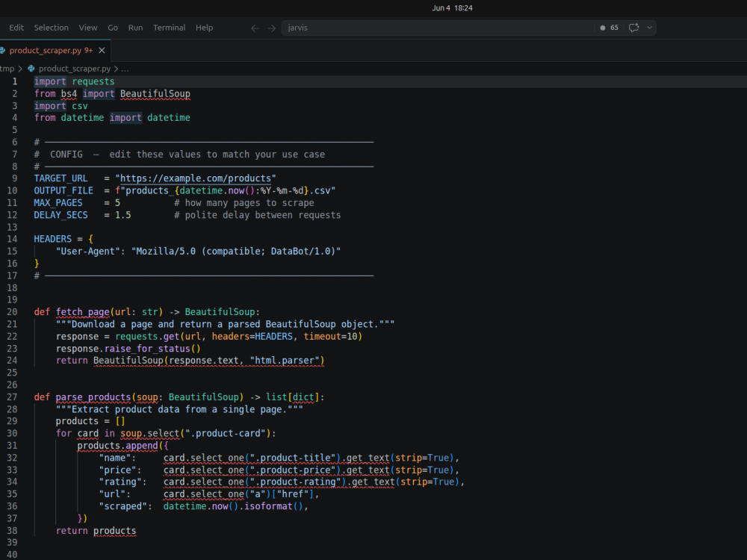Click the Go Forward arrow

coord(272,28)
